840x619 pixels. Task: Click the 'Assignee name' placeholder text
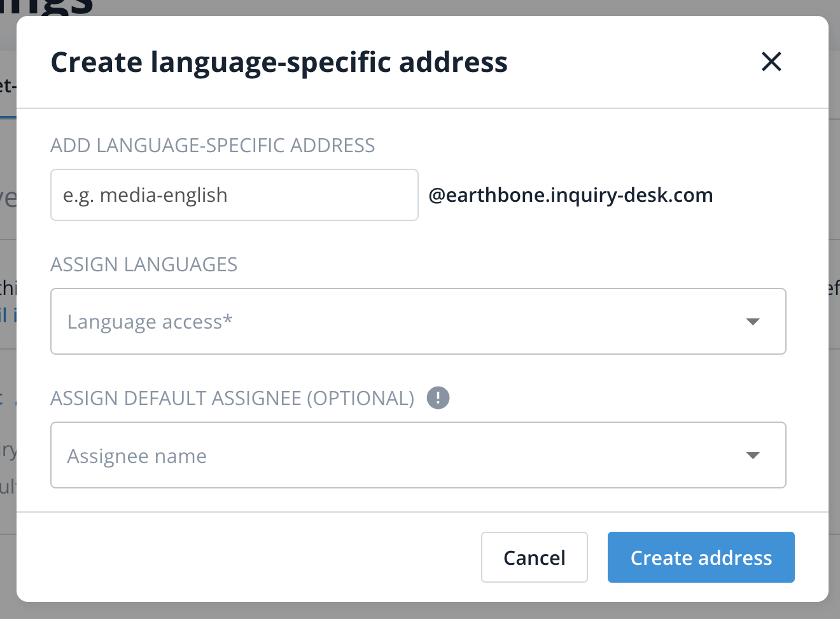pos(137,456)
